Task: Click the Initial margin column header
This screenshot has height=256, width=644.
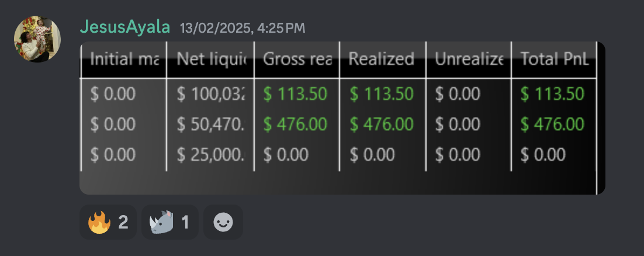Action: (x=124, y=59)
